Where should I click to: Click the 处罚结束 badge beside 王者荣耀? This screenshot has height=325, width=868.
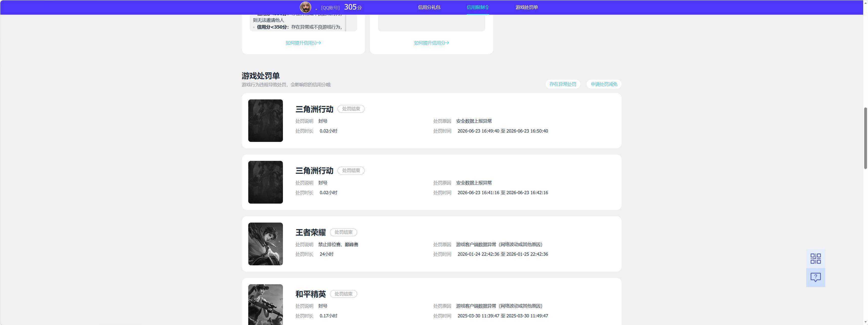click(343, 232)
